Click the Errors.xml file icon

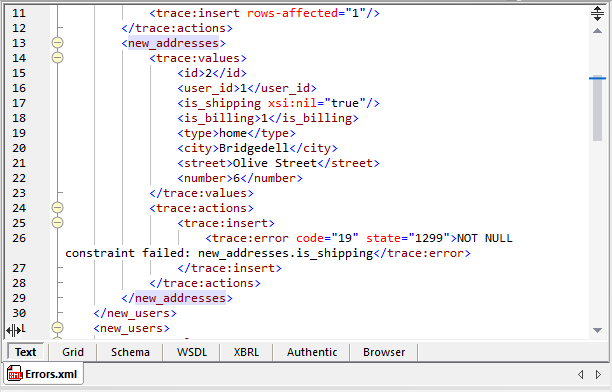[x=15, y=374]
